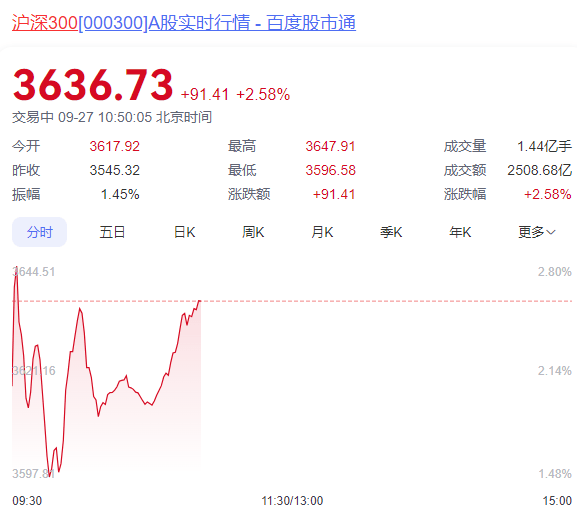Click the 最低 value 3596.58
The width and height of the screenshot is (577, 521).
pyautogui.click(x=330, y=170)
